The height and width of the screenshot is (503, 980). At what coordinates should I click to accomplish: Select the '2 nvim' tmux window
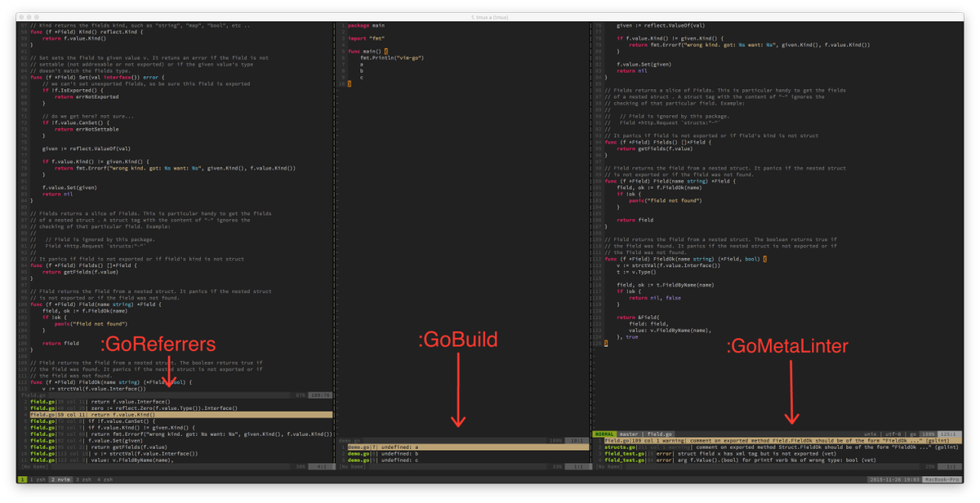60,479
